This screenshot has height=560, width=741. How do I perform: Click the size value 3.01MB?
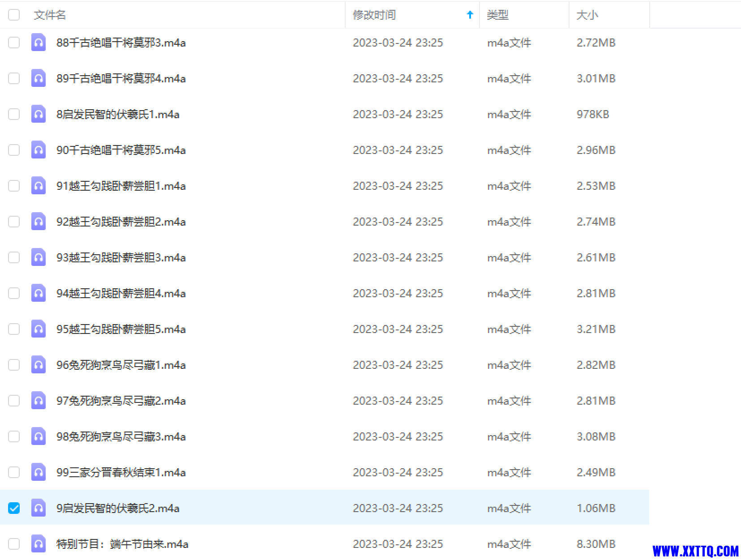point(596,78)
